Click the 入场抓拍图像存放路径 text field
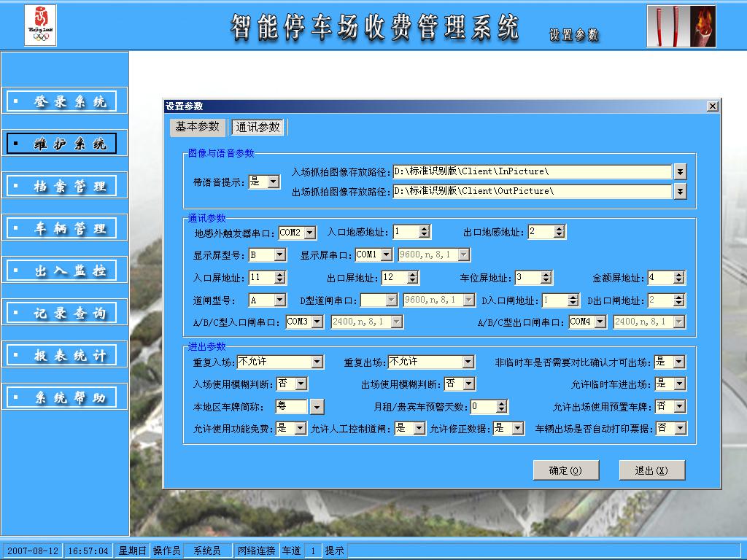The width and height of the screenshot is (747, 560). [x=531, y=171]
